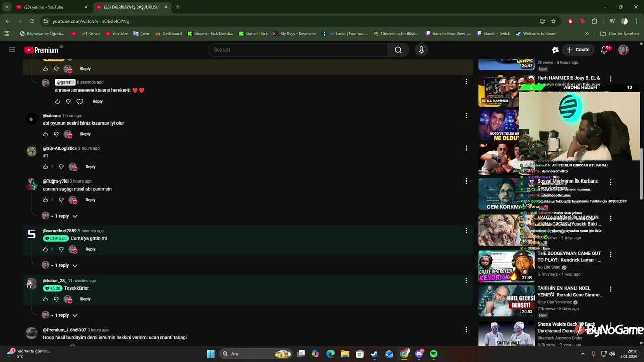644x362 pixels.
Task: Start voice search with microphone icon
Action: 421,50
